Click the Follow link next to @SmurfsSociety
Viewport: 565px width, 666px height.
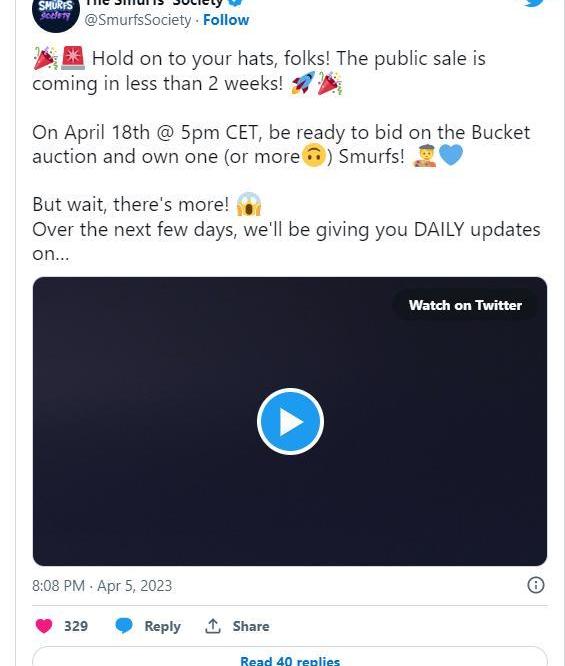point(226,20)
